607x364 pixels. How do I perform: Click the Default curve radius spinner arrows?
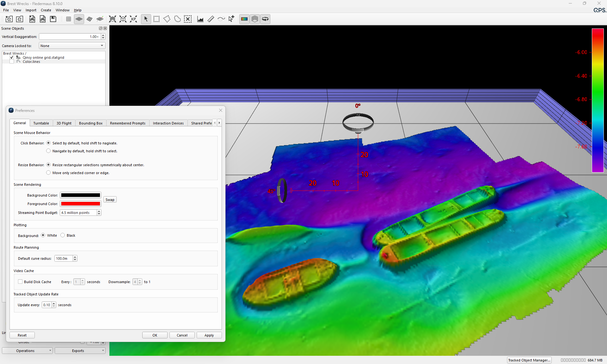tap(75, 258)
